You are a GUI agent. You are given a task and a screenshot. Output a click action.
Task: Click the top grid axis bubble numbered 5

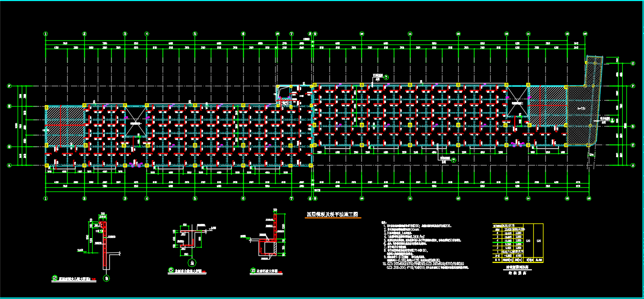[195, 34]
